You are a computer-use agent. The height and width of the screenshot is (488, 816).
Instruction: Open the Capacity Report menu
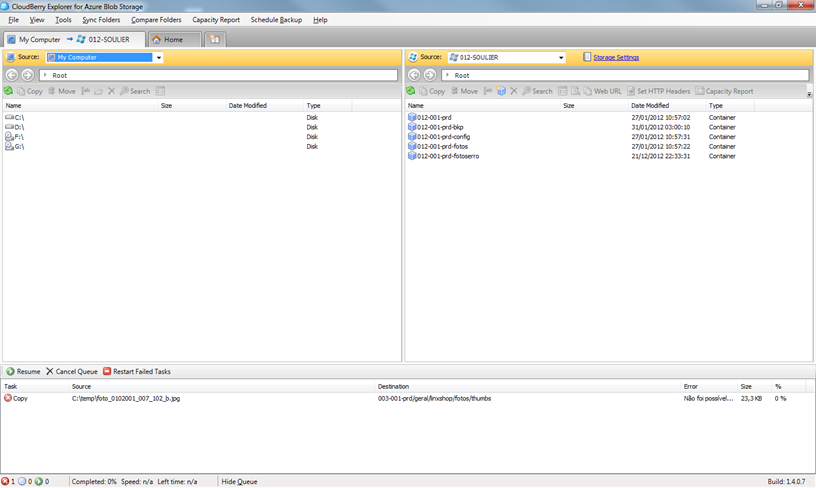tap(216, 20)
